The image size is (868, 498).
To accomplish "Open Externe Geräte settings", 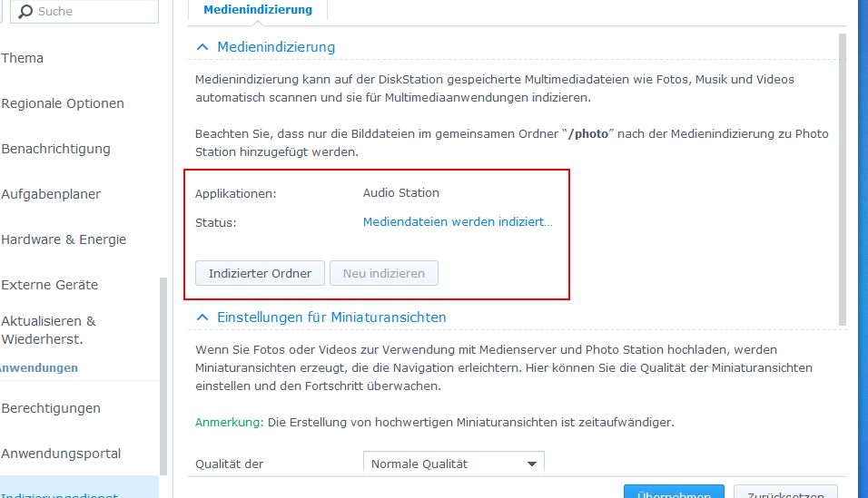I will (50, 285).
